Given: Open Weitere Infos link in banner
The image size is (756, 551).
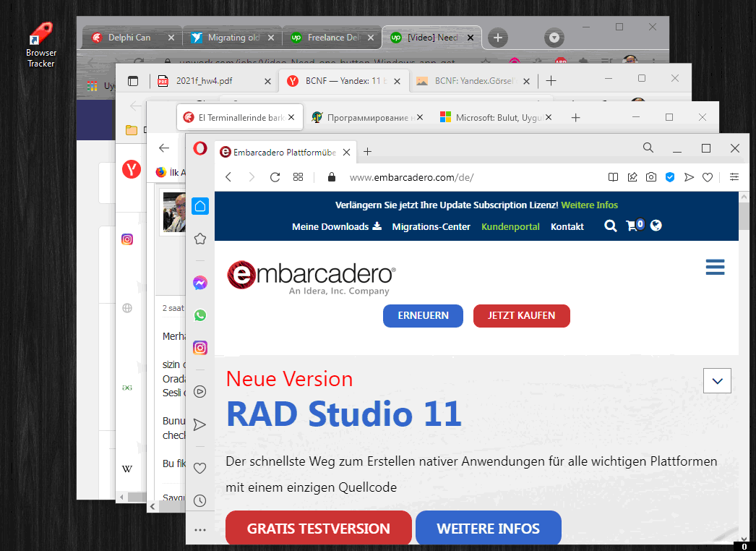Looking at the screenshot, I should pyautogui.click(x=589, y=205).
